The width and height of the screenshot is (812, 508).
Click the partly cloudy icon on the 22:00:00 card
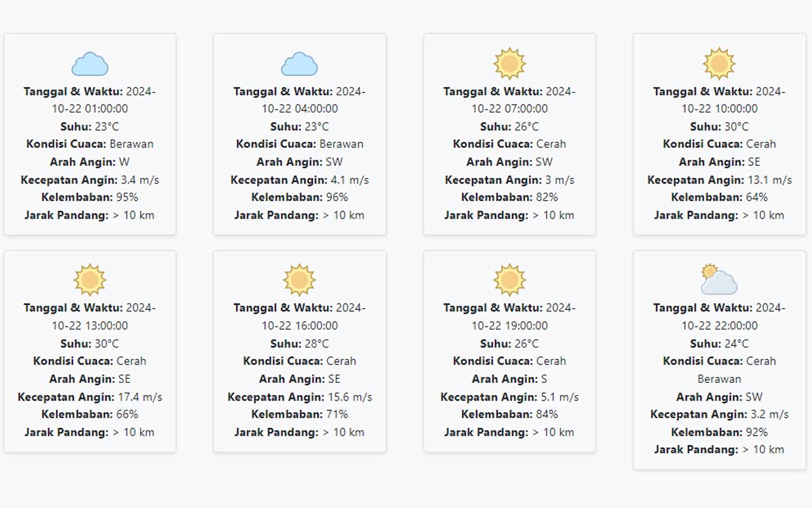coord(719,280)
